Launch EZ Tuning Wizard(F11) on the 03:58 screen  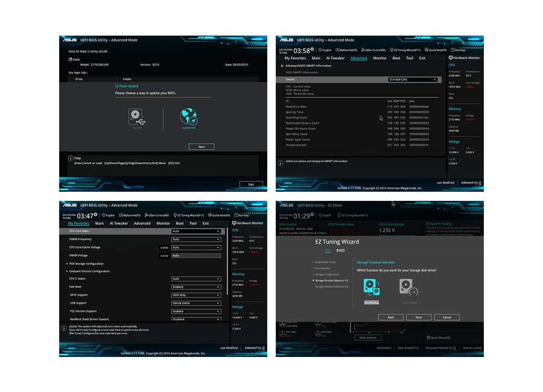[x=405, y=50]
